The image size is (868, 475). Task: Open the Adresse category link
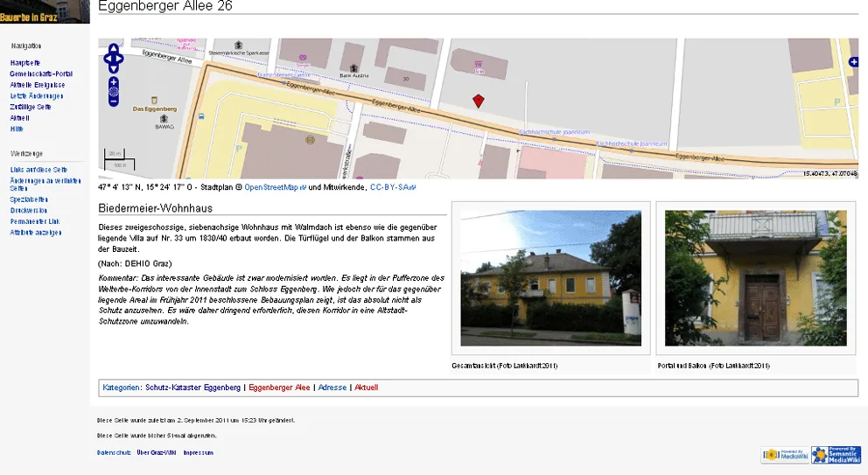pyautogui.click(x=332, y=388)
